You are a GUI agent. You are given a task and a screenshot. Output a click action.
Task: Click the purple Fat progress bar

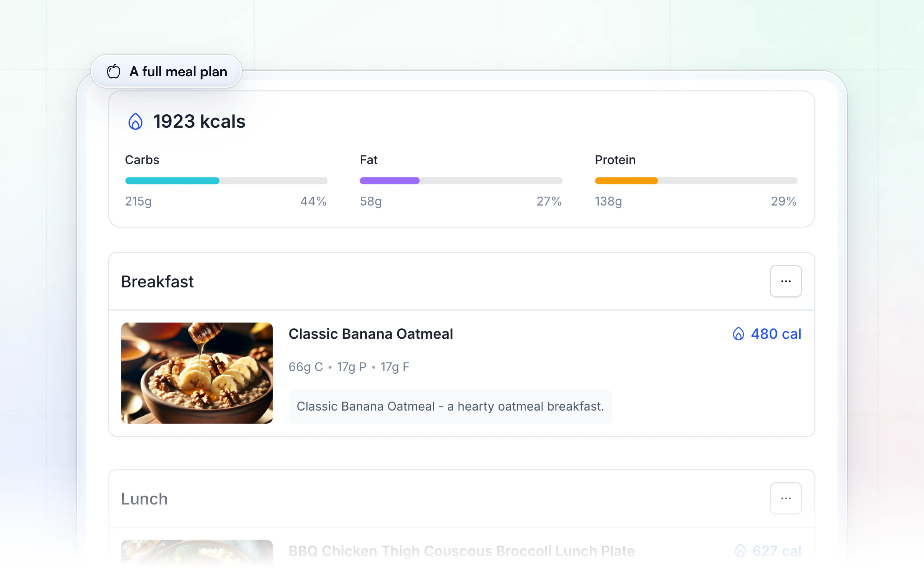pos(461,181)
